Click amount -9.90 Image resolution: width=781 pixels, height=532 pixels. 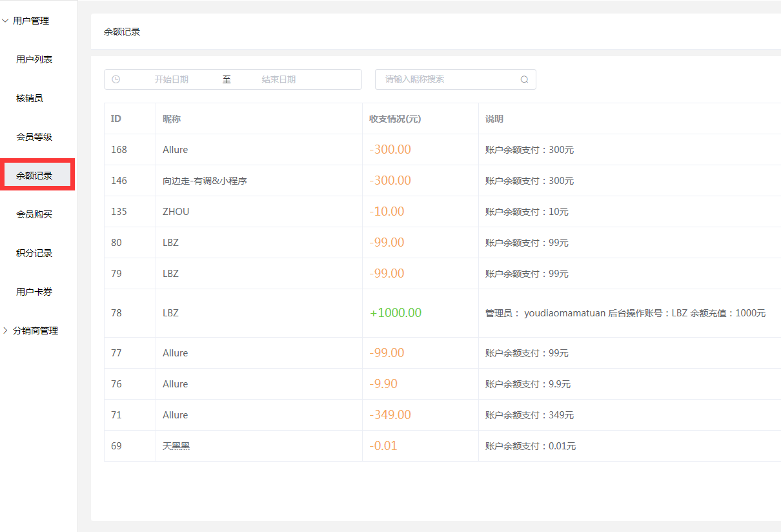[383, 384]
